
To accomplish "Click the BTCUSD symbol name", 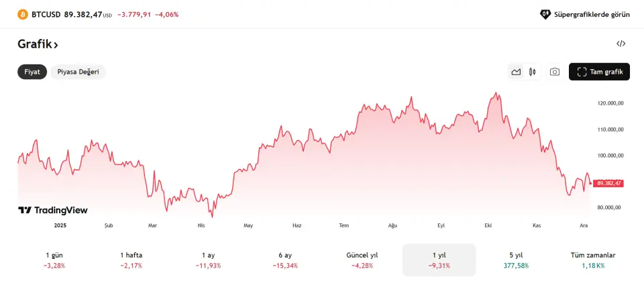I will pos(46,14).
